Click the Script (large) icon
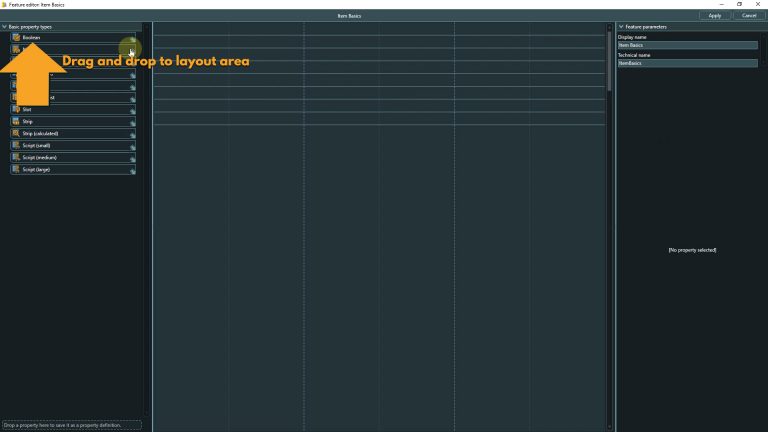Viewport: 768px width, 432px height. (16, 169)
